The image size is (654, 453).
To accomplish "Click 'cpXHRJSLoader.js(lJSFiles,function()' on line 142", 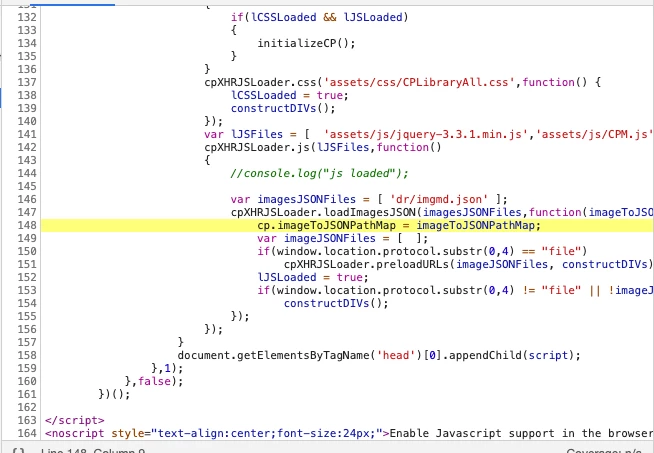I will tap(322, 147).
